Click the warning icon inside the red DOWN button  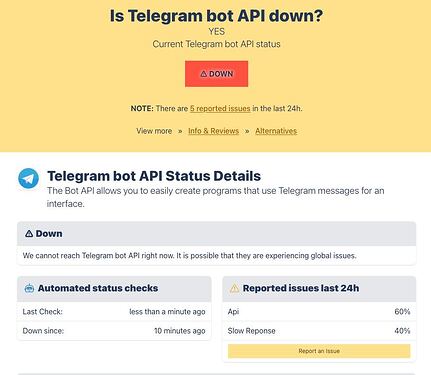[204, 74]
